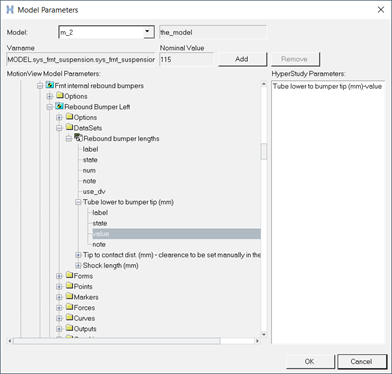Collapse Frnt internal rebound bumpers node
Screen dimensions: 392x374
click(40, 86)
